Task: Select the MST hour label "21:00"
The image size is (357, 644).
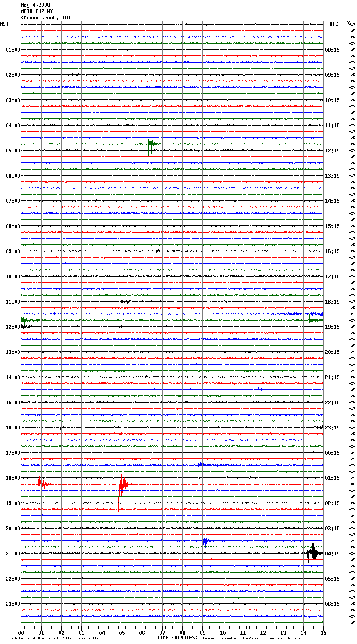Action: click(13, 554)
